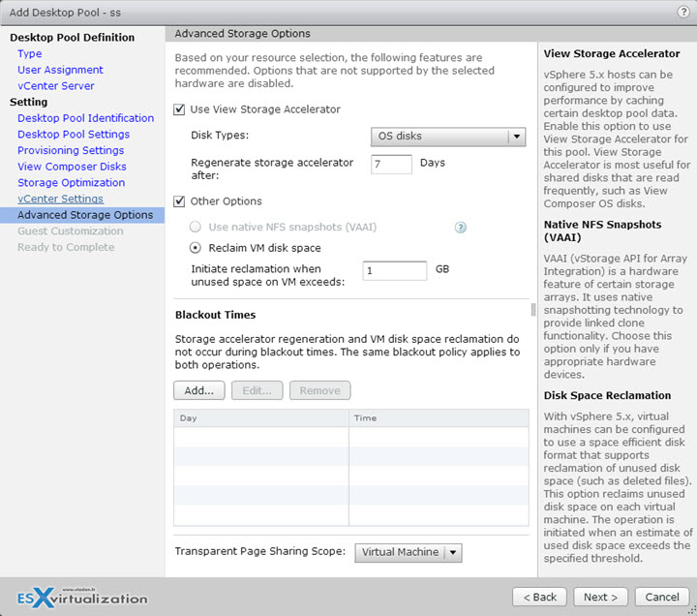Screen dimensions: 697x616
Task: Open Desktop Pool Settings step
Action: pyautogui.click(x=74, y=135)
